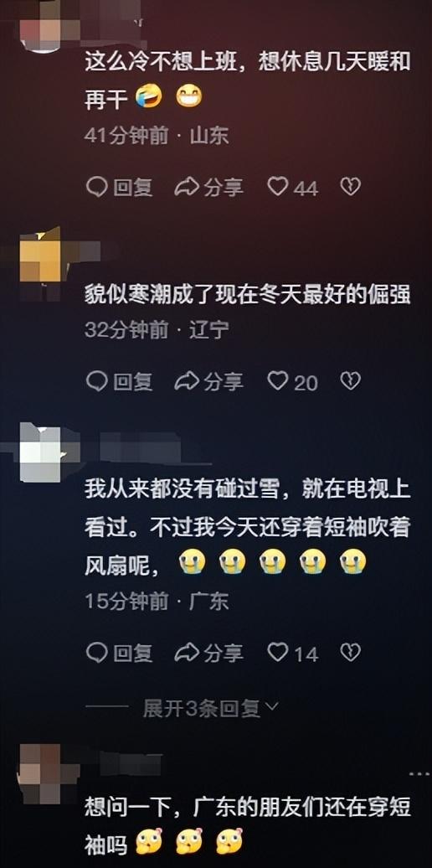
Task: Share the Shandong comment about cold weather
Action: point(208,187)
